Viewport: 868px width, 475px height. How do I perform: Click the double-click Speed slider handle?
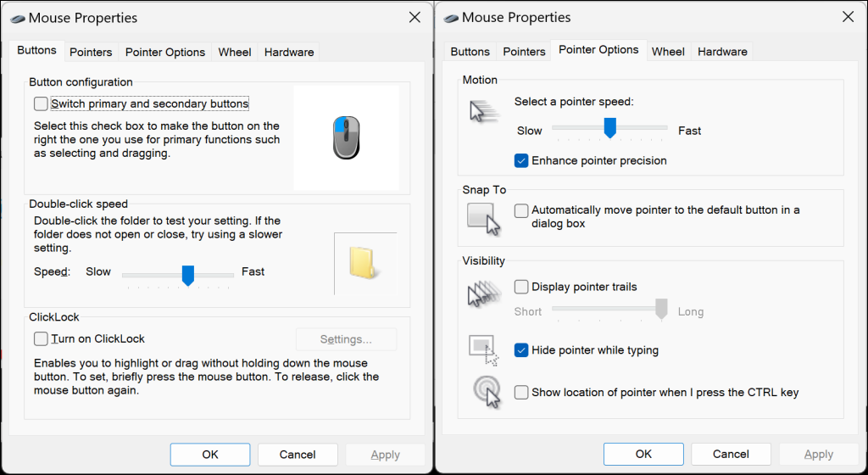click(x=188, y=274)
